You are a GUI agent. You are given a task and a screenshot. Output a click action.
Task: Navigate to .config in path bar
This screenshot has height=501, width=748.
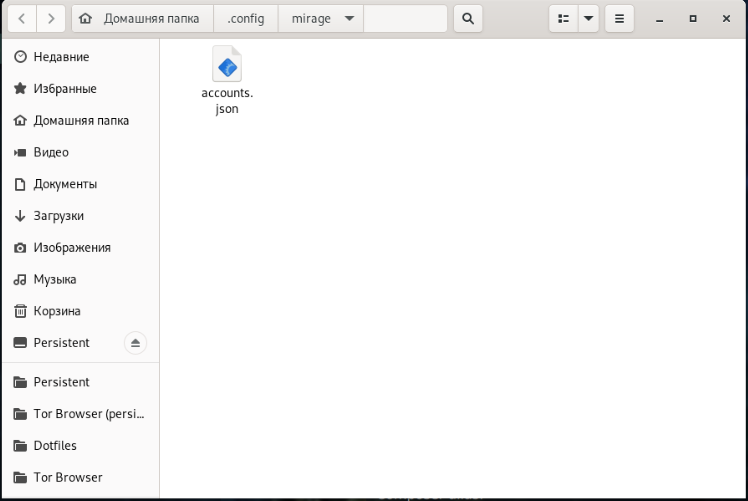click(x=246, y=19)
